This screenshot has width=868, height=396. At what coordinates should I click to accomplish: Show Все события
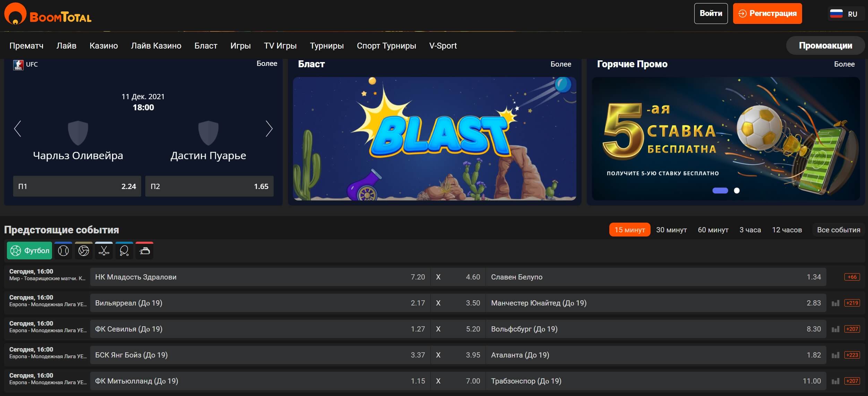pos(839,230)
